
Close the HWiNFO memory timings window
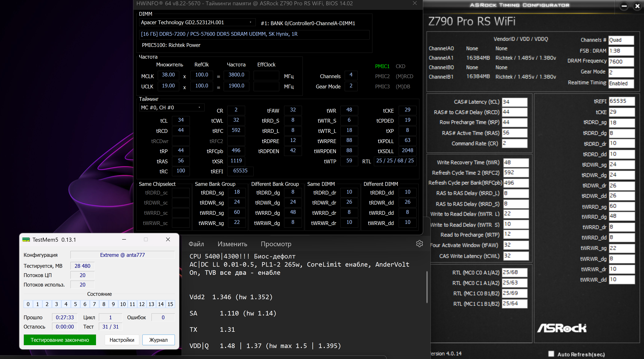pyautogui.click(x=415, y=3)
